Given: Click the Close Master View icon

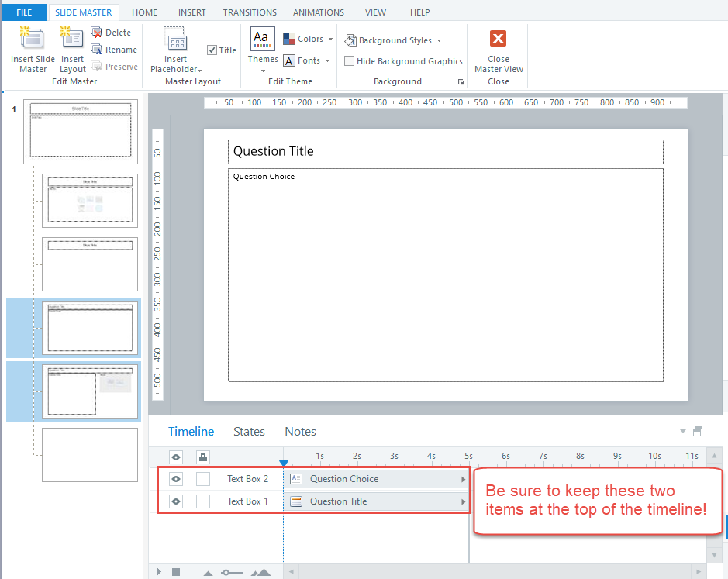Looking at the screenshot, I should [x=499, y=39].
